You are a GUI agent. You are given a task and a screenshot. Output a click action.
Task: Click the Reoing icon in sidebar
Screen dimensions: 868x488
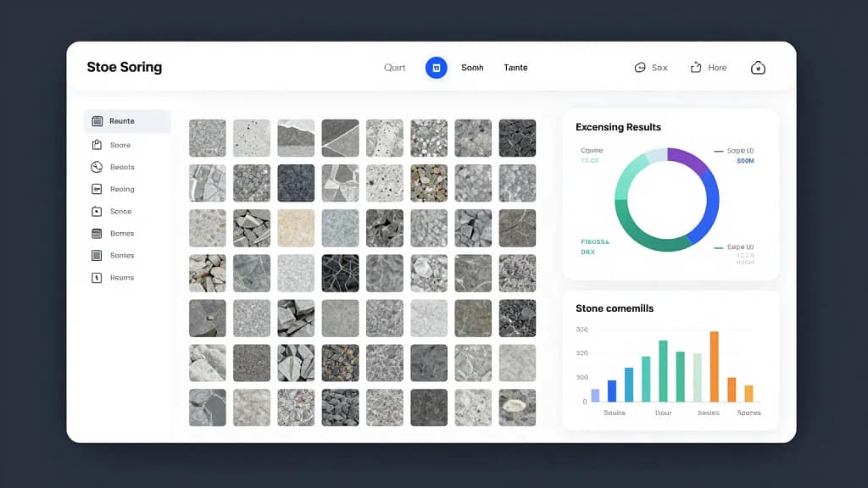pyautogui.click(x=97, y=189)
